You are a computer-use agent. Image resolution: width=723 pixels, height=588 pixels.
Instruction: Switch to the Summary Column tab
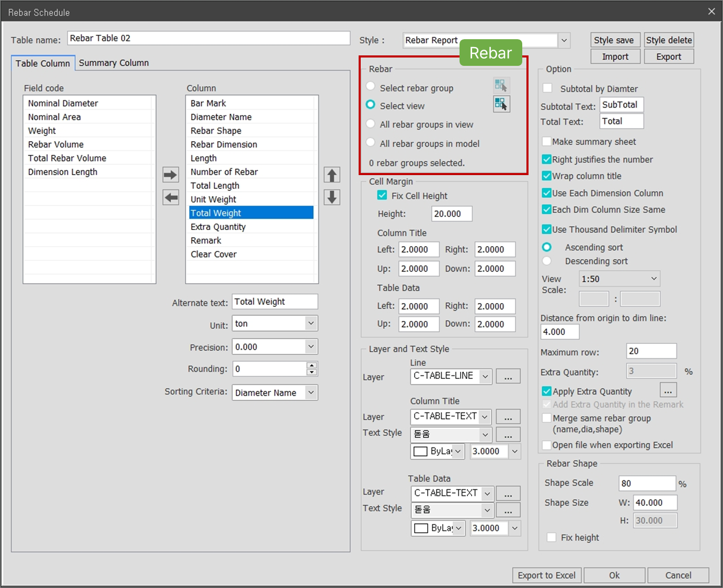tap(114, 63)
